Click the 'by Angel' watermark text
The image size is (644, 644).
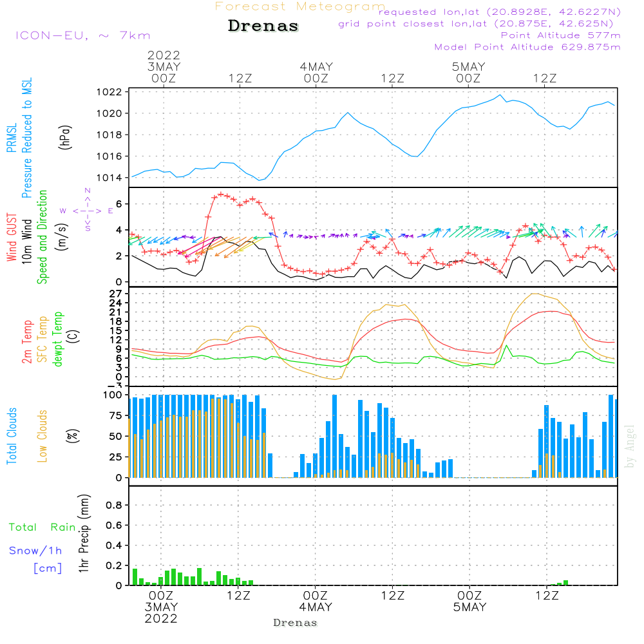[630, 446]
